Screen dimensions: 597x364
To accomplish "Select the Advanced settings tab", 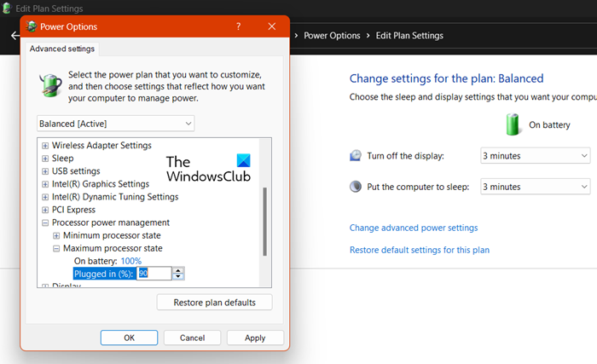I will (62, 49).
